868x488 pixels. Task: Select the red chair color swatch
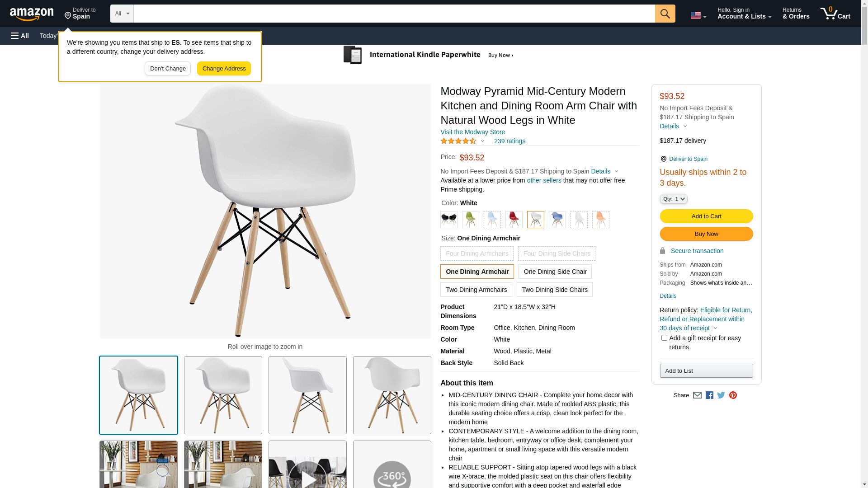[x=514, y=220]
